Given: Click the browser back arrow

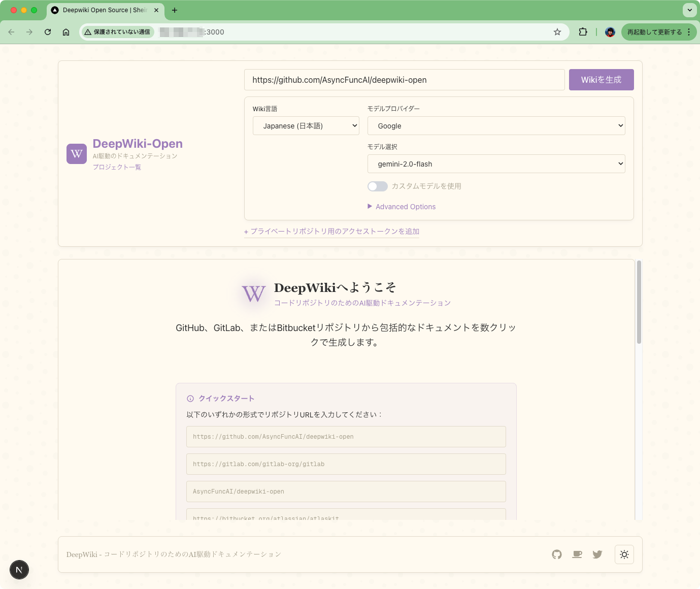Looking at the screenshot, I should 11,32.
